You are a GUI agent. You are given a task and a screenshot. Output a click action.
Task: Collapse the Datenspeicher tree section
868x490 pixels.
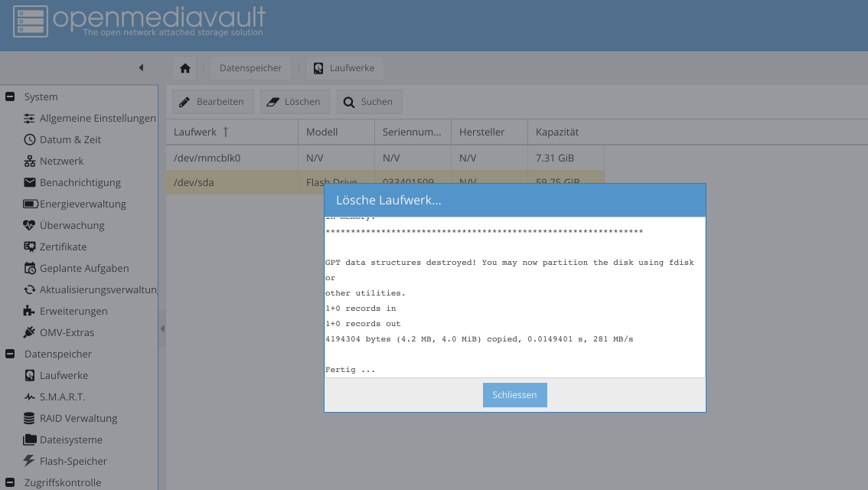click(x=10, y=354)
